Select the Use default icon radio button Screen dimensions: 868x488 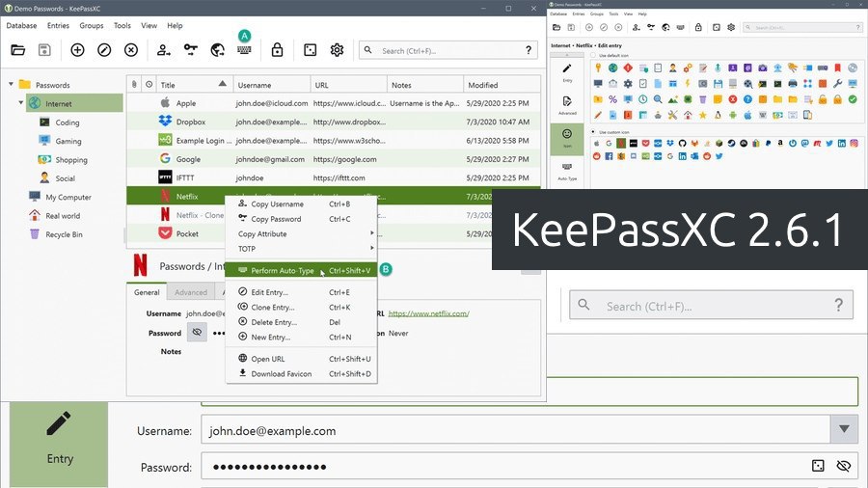point(593,55)
